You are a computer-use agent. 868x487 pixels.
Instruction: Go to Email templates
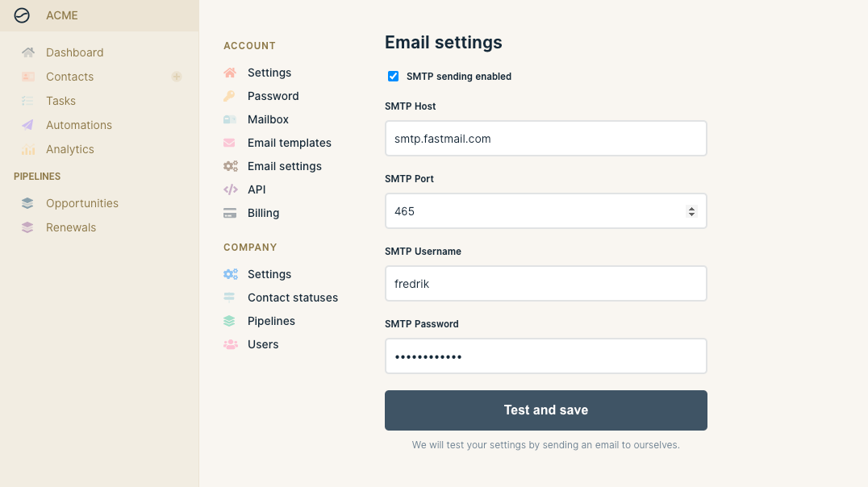pyautogui.click(x=289, y=143)
